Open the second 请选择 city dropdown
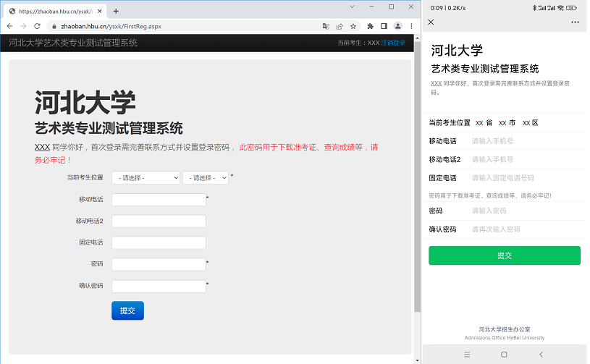The height and width of the screenshot is (364, 590). (206, 178)
